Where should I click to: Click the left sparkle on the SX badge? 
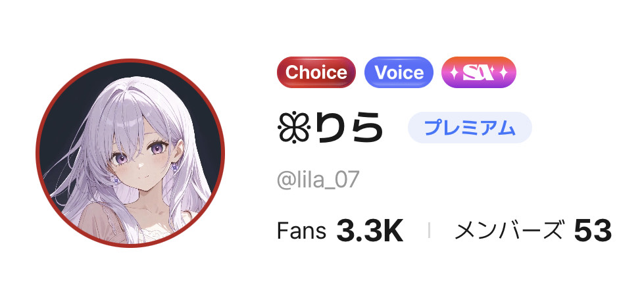pos(455,73)
